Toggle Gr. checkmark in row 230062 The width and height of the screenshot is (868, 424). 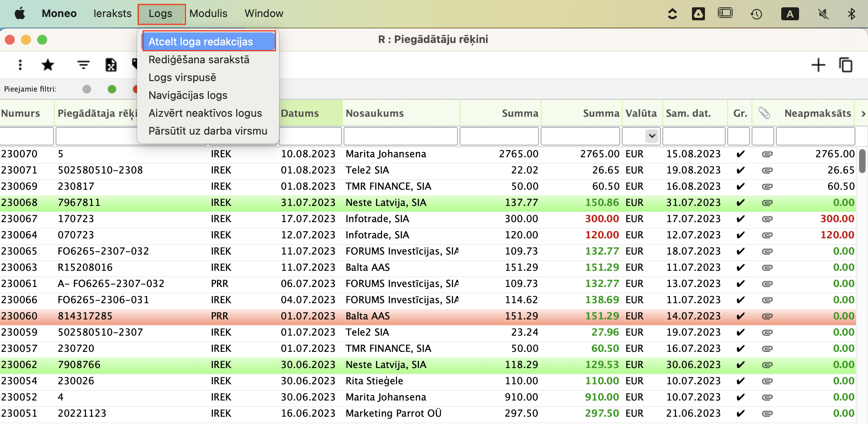pyautogui.click(x=740, y=365)
